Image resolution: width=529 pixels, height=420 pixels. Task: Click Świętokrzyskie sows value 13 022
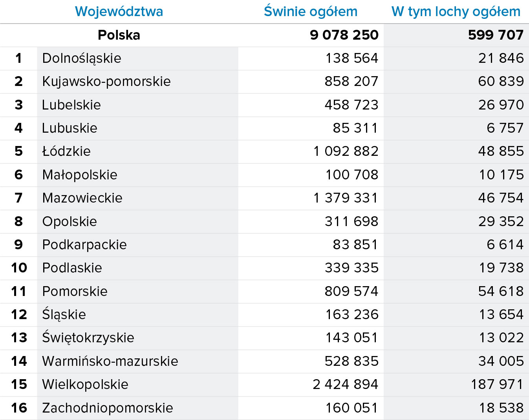click(501, 338)
